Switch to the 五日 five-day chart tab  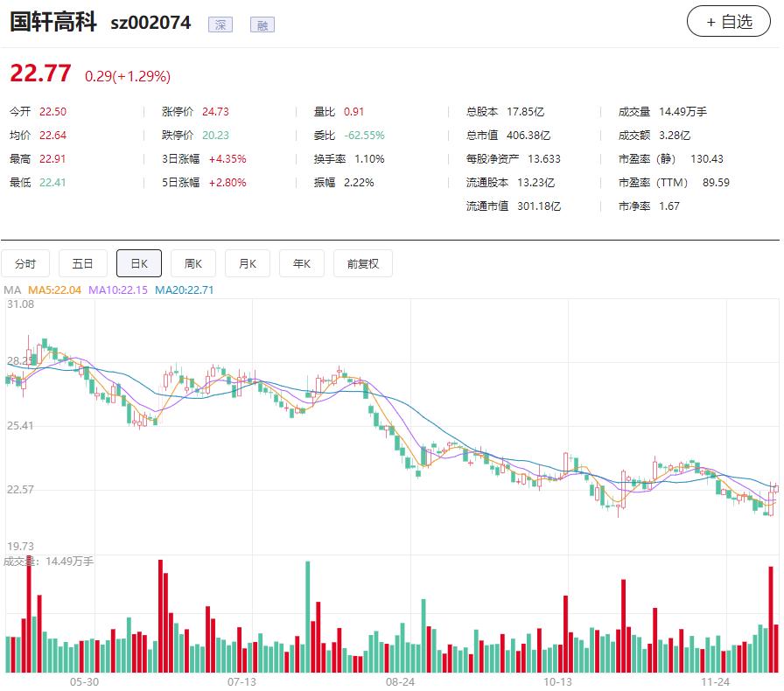(84, 262)
